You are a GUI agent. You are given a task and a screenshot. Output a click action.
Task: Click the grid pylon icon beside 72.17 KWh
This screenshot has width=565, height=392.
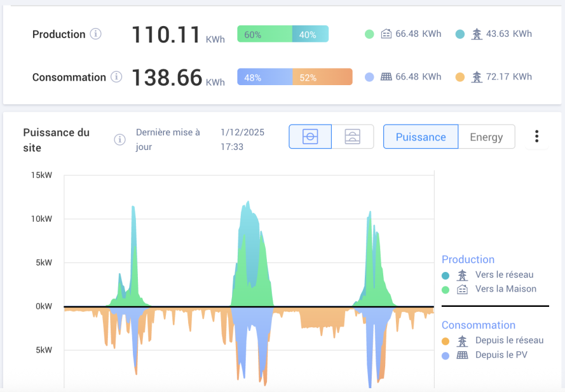click(x=477, y=77)
